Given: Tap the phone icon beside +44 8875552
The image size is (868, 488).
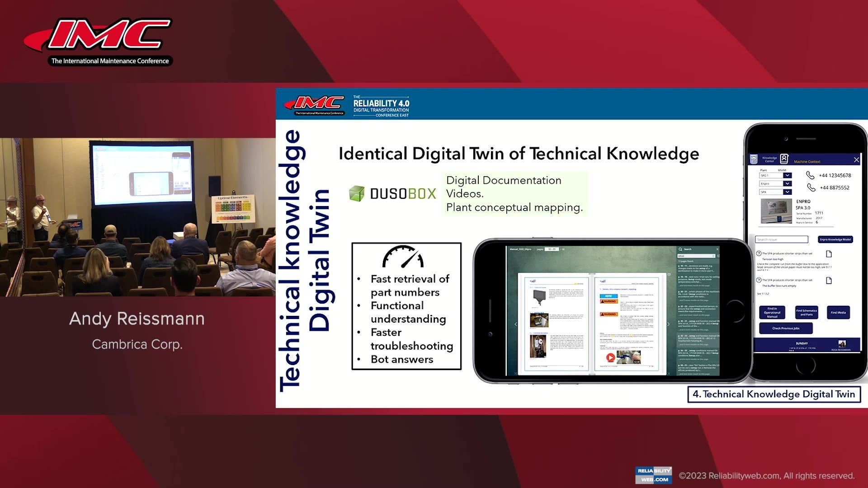Looking at the screenshot, I should point(812,188).
